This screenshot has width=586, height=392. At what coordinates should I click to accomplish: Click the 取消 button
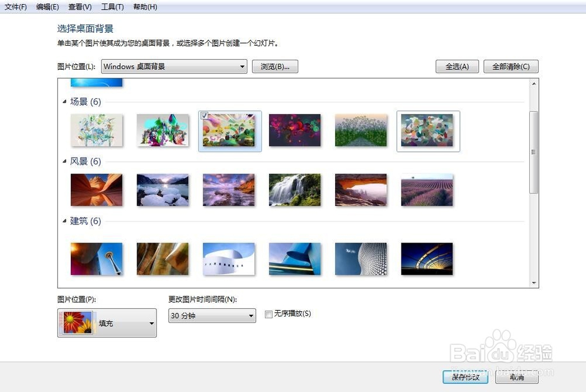click(x=517, y=377)
